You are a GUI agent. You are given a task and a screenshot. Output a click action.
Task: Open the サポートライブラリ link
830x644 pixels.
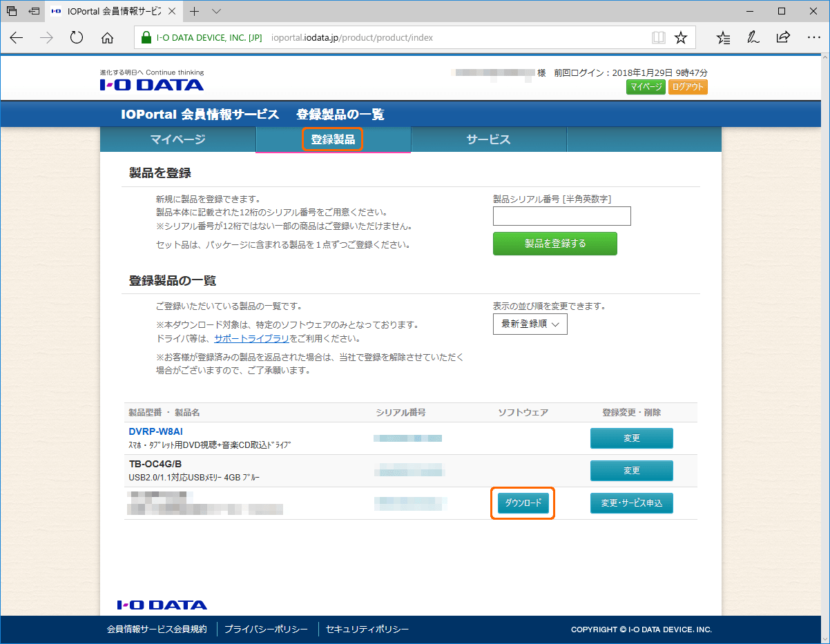[251, 339]
